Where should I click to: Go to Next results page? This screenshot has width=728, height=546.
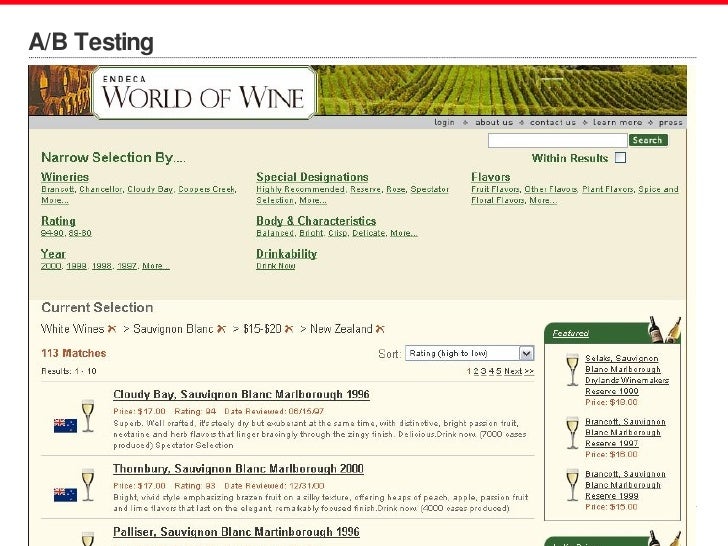click(513, 371)
